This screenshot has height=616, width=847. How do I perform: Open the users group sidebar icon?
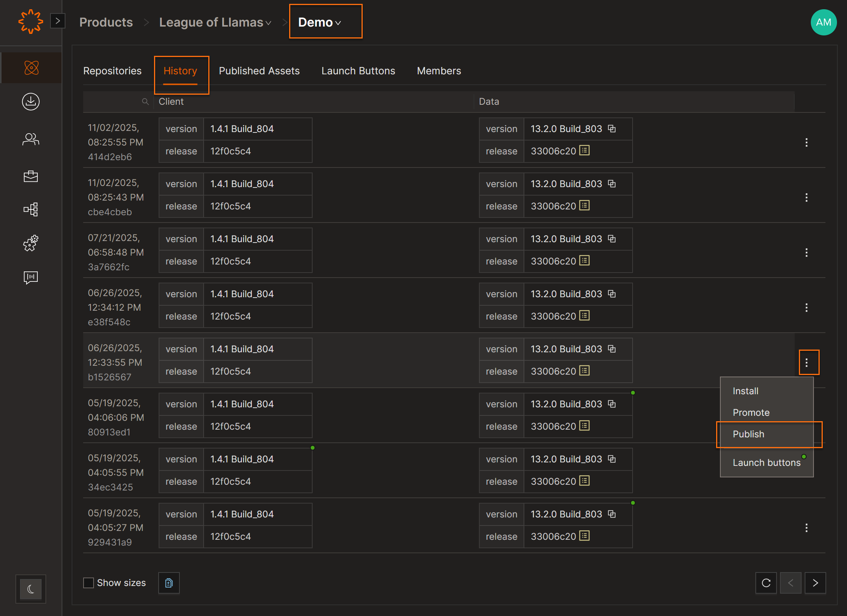coord(31,139)
